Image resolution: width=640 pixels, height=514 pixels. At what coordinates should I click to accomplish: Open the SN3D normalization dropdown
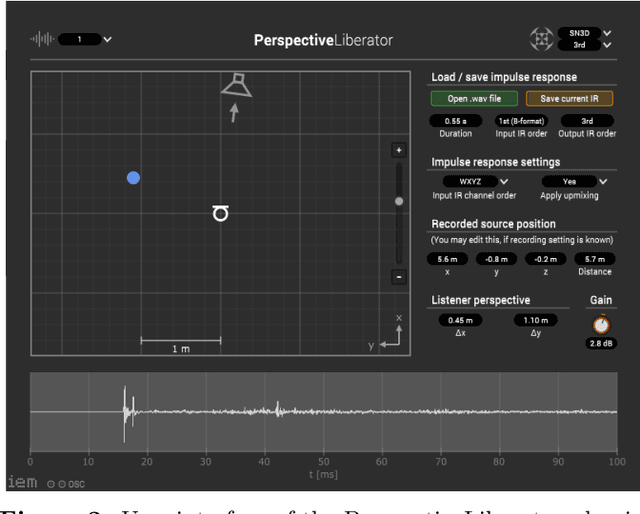(579, 33)
